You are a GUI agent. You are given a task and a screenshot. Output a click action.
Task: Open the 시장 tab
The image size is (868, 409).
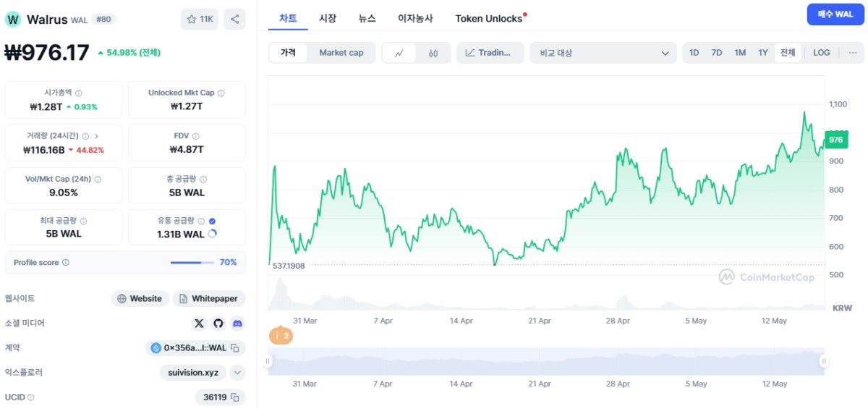328,18
